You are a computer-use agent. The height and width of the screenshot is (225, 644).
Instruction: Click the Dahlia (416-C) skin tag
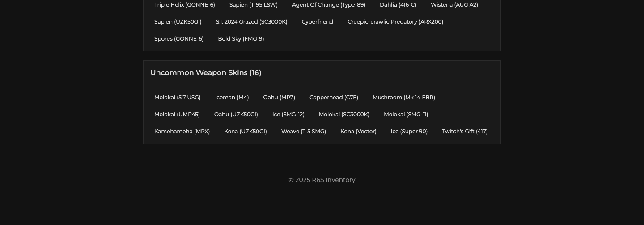click(x=398, y=5)
